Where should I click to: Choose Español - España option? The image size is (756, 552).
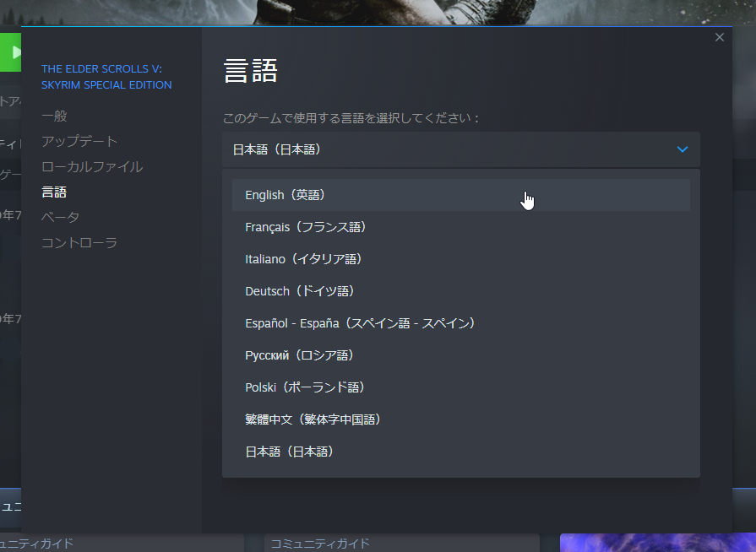click(x=461, y=323)
